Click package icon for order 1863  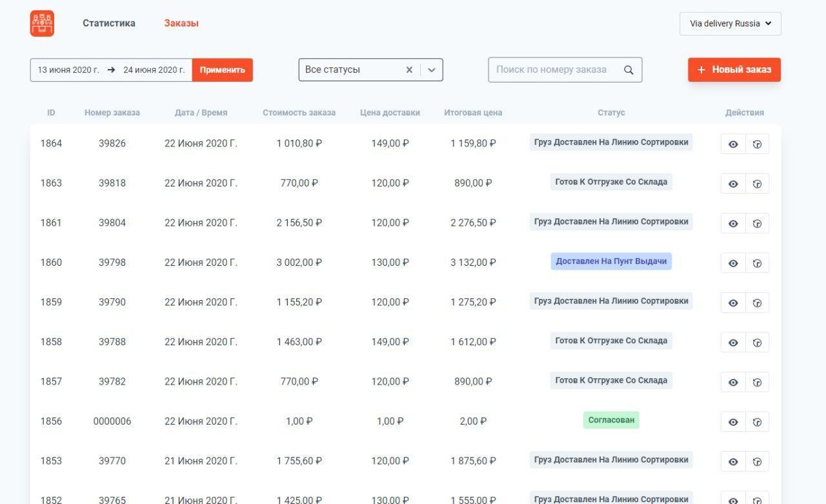click(758, 184)
